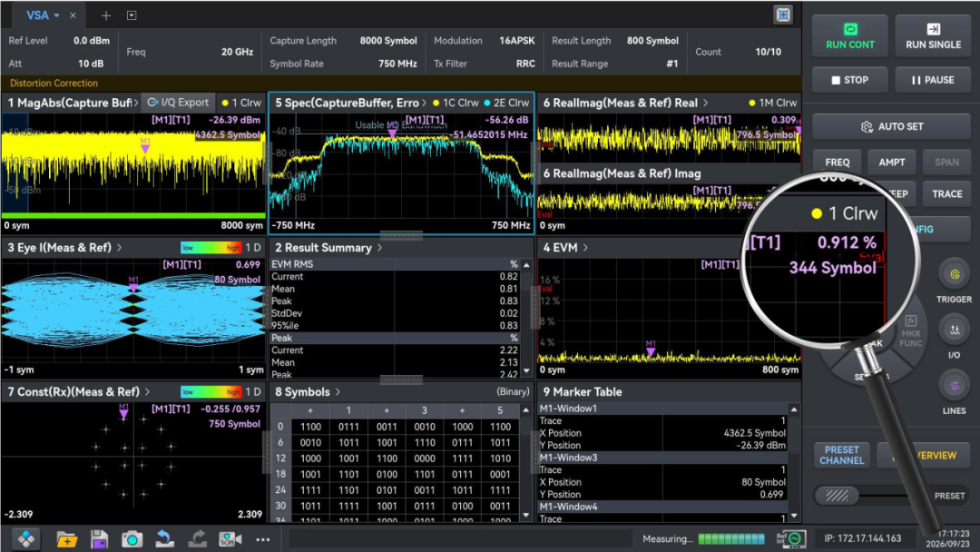Open the TRACE menu
The height and width of the screenshot is (552, 980).
click(x=946, y=193)
